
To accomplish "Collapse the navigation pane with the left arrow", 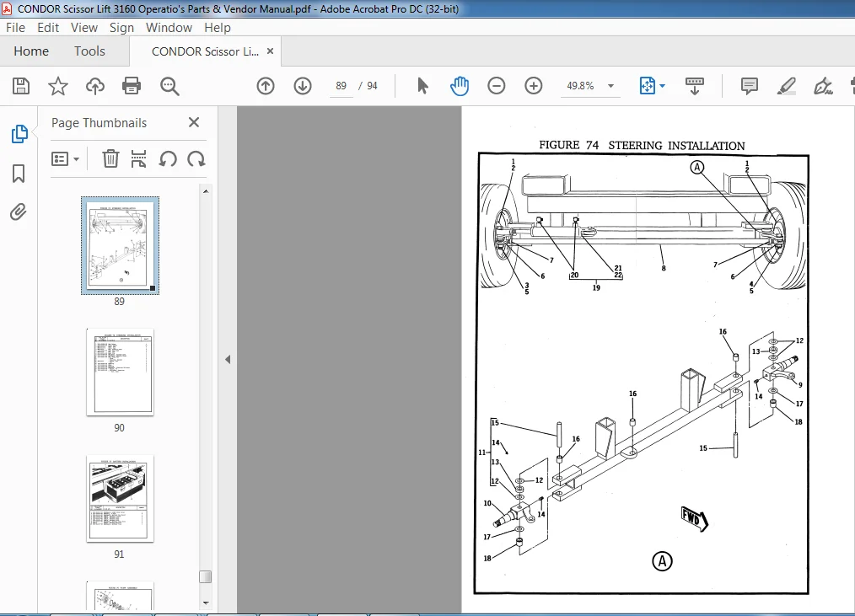I will coord(228,359).
